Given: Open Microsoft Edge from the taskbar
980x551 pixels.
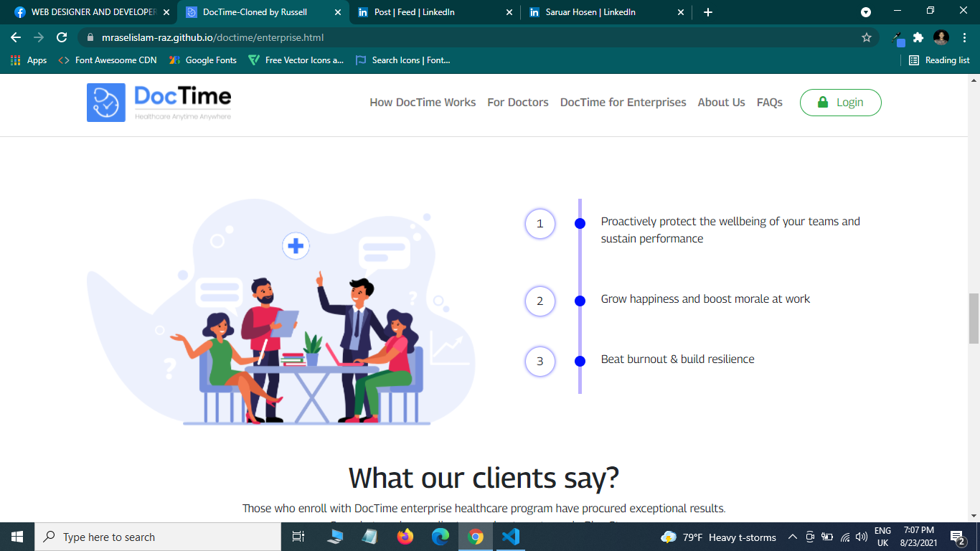Looking at the screenshot, I should click(440, 537).
